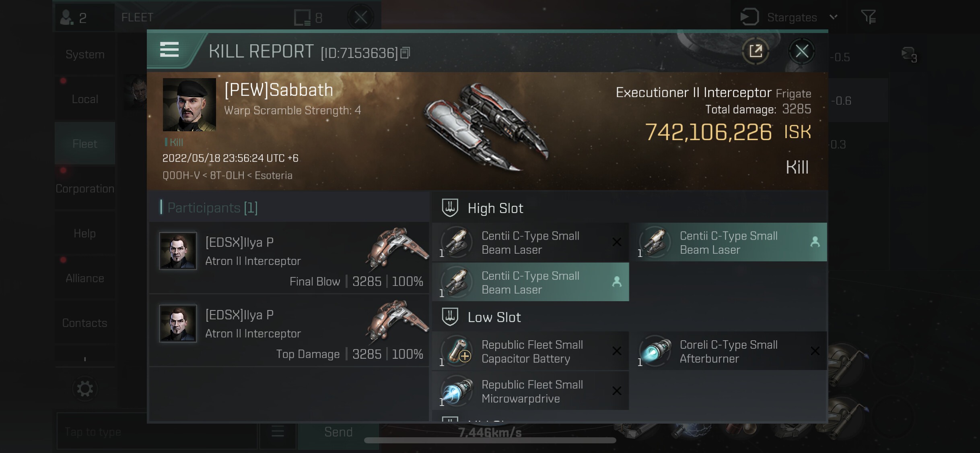Click the Low Slot shield icon
The image size is (980, 453).
pyautogui.click(x=450, y=317)
